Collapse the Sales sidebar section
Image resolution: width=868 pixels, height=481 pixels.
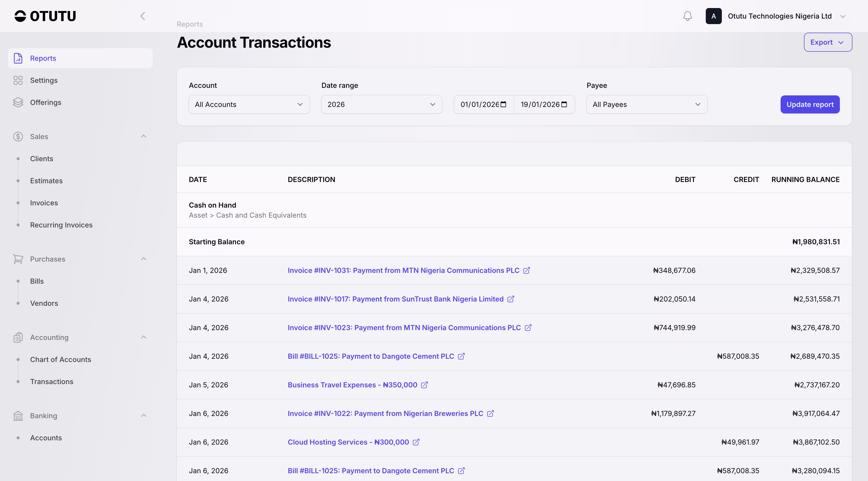[144, 136]
